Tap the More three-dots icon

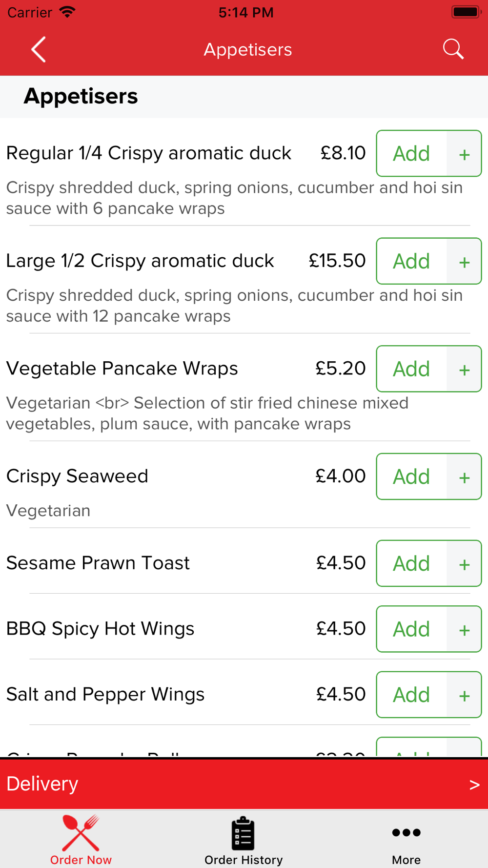coord(406,832)
